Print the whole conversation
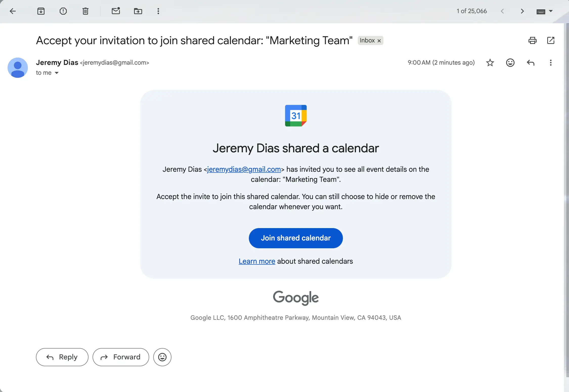Image resolution: width=569 pixels, height=392 pixels. (x=533, y=40)
